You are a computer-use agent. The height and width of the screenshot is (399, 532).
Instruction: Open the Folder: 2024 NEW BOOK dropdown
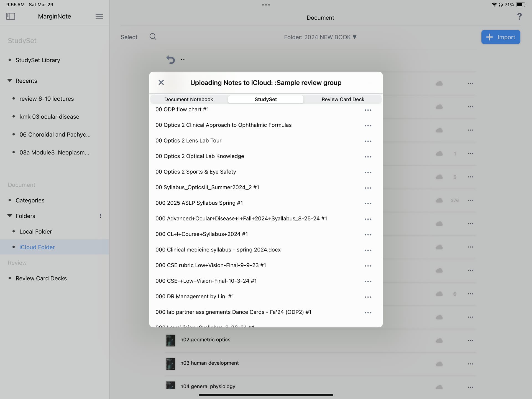tap(320, 37)
